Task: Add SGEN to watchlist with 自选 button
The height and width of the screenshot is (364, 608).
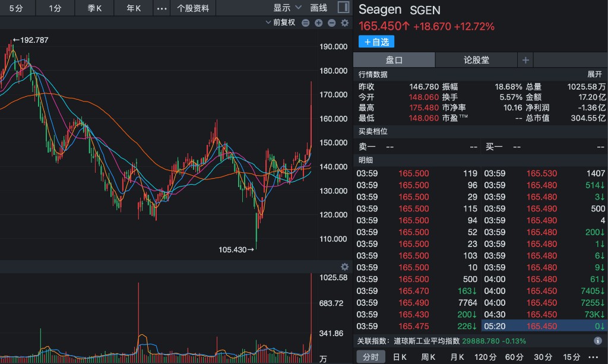Action: 376,42
